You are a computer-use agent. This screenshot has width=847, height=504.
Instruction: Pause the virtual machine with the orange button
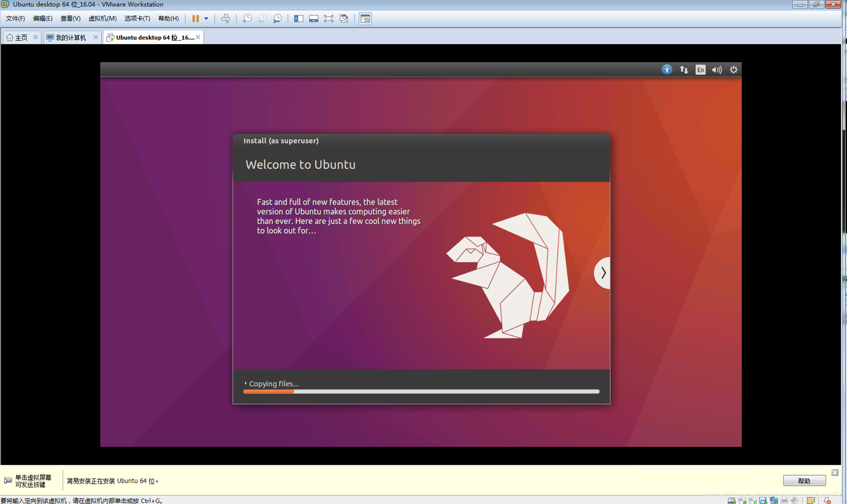[195, 19]
